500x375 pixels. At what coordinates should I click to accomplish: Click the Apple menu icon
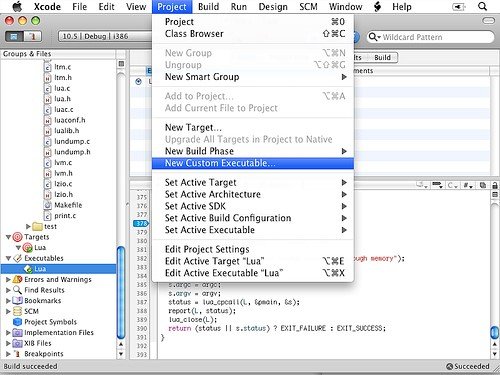17,6
